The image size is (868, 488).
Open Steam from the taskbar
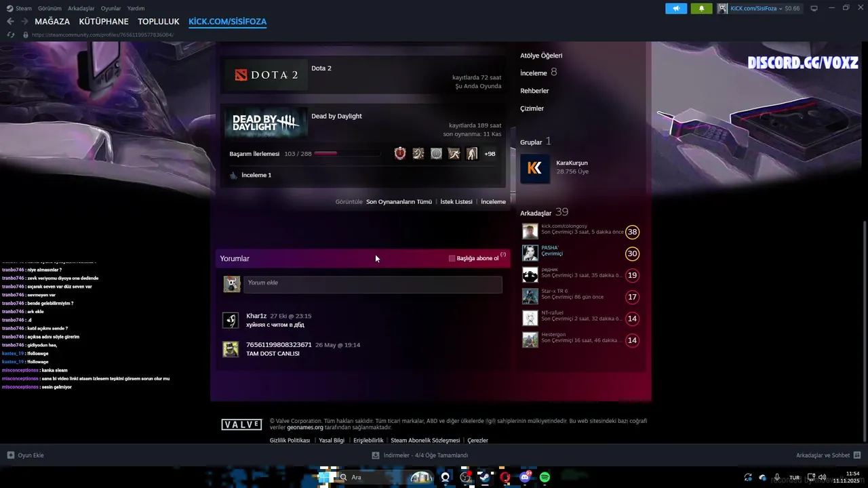[x=485, y=477]
